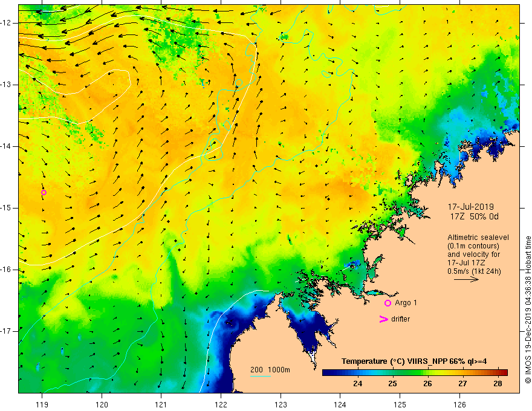532x411 pixels.
Task: Click longitude label 120 on the bottom axis
Action: 102,404
